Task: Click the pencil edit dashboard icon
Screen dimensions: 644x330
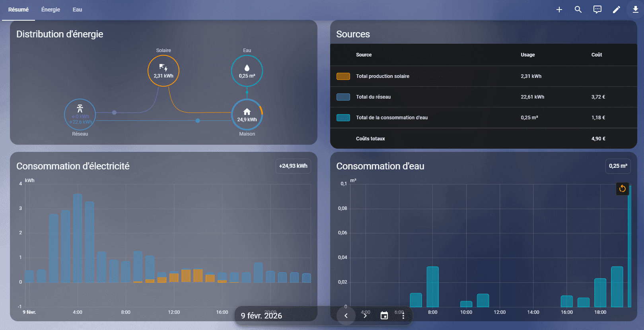Action: coord(616,10)
